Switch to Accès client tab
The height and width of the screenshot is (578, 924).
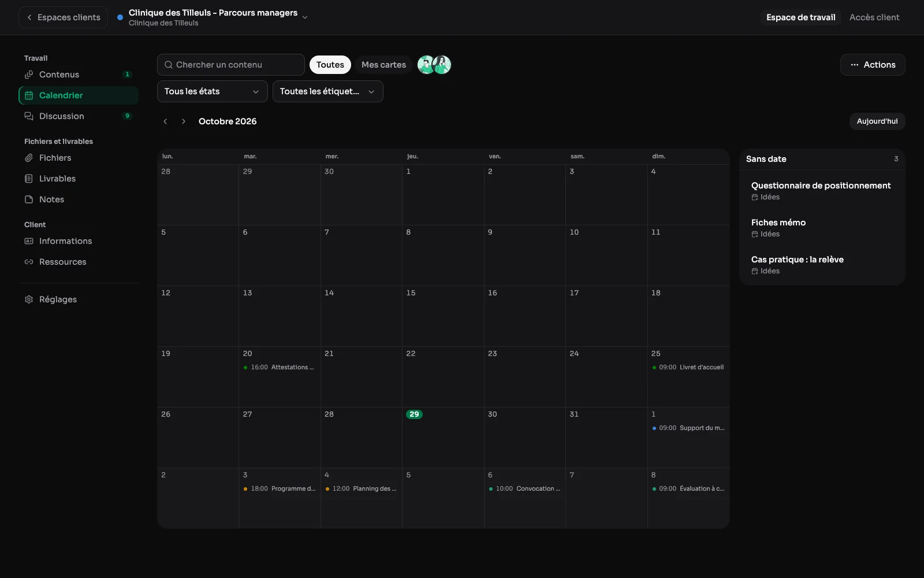(874, 17)
